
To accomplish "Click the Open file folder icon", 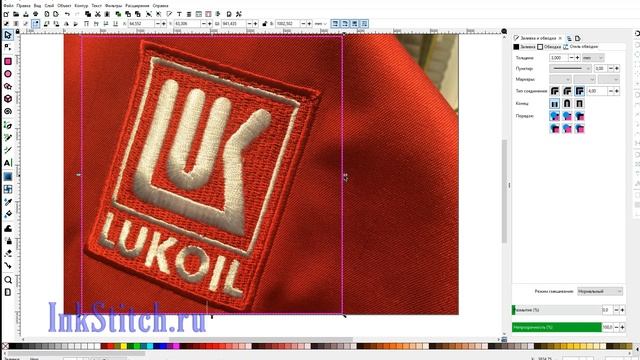I will pyautogui.click(x=16, y=14).
